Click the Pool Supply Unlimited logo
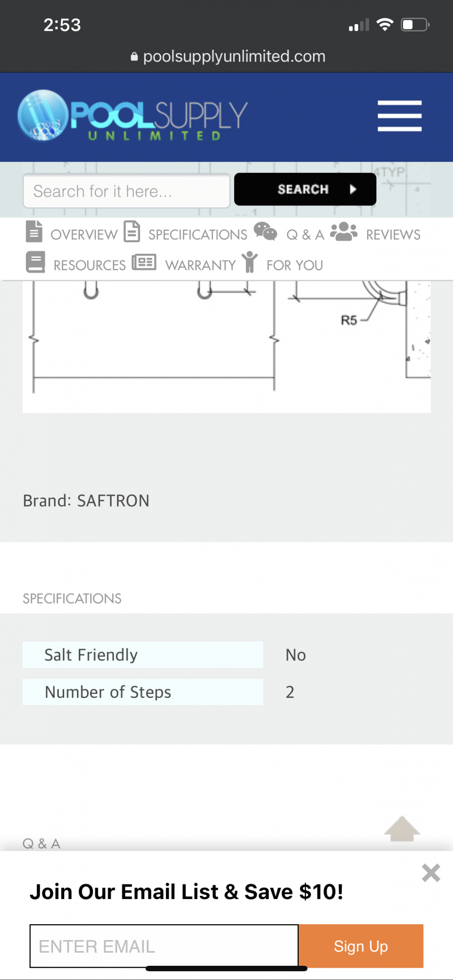 point(132,116)
